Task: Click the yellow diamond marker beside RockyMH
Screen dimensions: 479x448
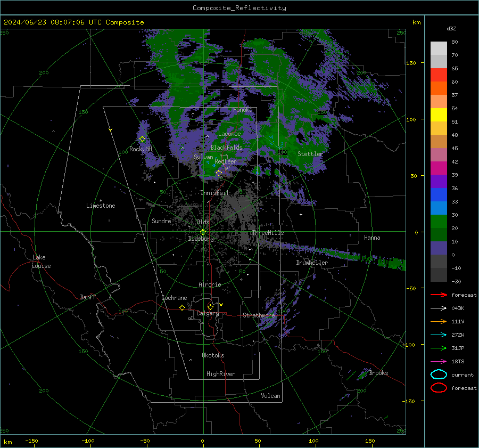Action: 142,139
